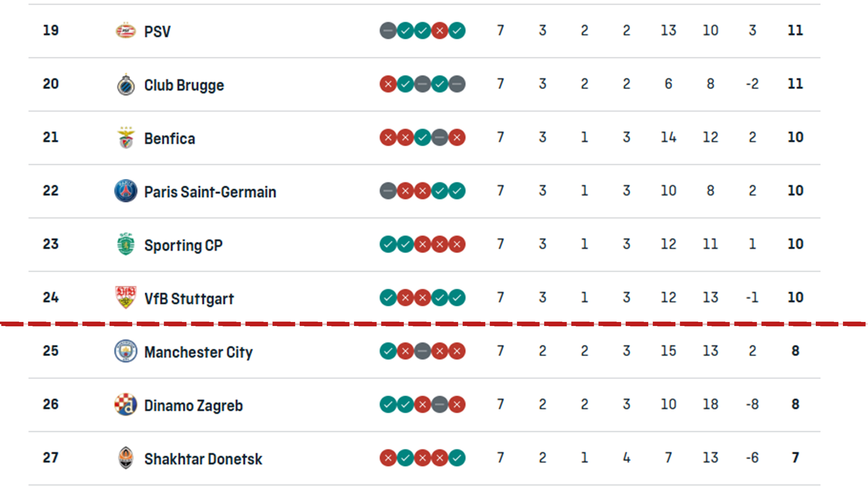Click the PSV club crest

pos(125,31)
